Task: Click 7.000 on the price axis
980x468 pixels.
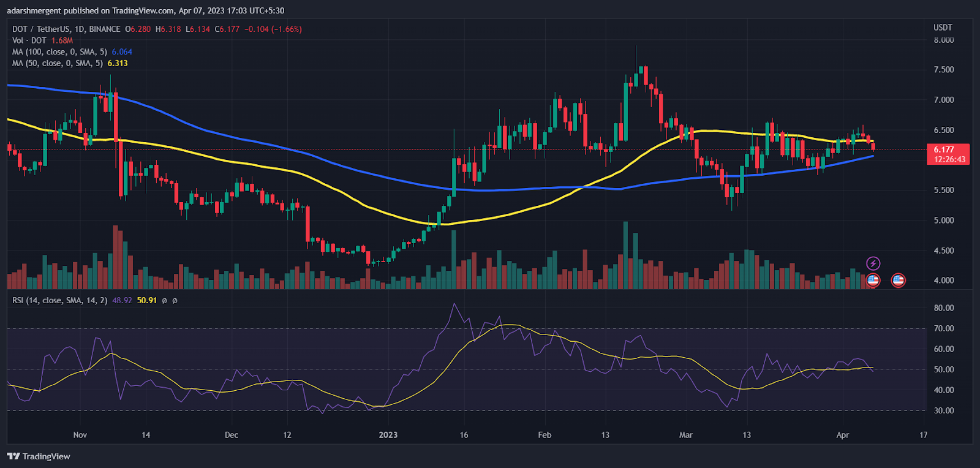Action: tap(943, 100)
